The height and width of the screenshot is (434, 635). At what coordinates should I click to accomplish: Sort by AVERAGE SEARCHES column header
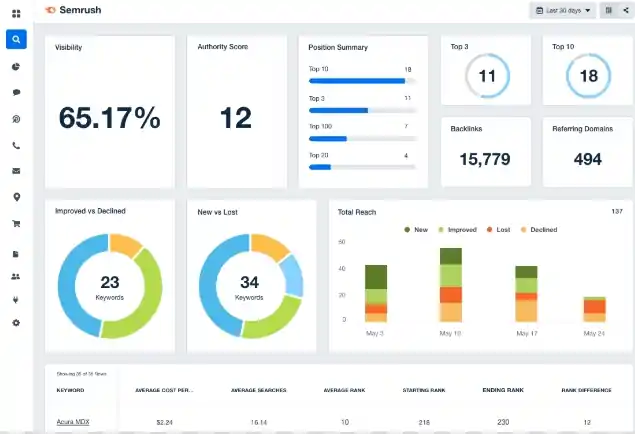click(x=259, y=390)
